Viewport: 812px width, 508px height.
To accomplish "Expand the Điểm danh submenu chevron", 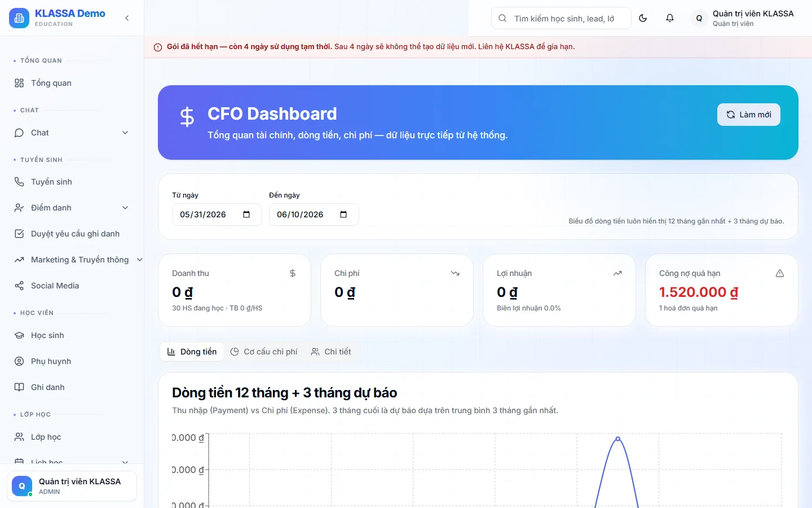I will pyautogui.click(x=125, y=208).
